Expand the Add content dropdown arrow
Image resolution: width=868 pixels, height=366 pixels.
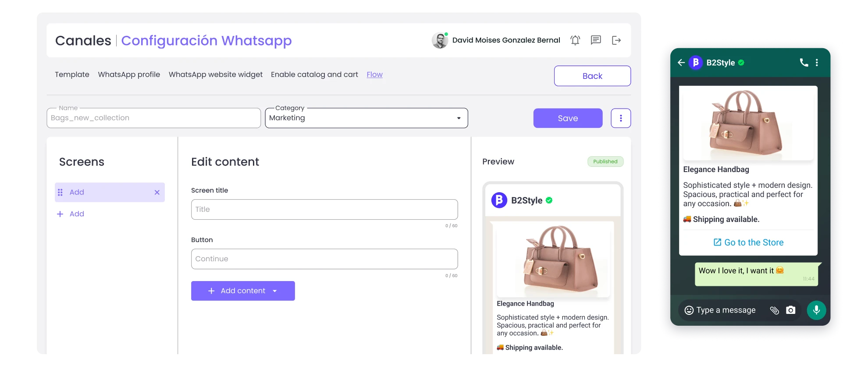275,291
